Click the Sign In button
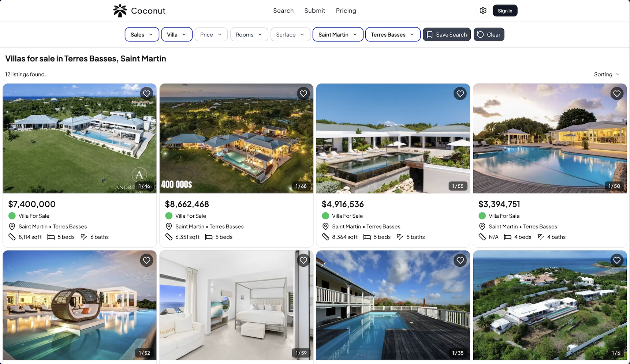The width and height of the screenshot is (630, 364). point(505,11)
